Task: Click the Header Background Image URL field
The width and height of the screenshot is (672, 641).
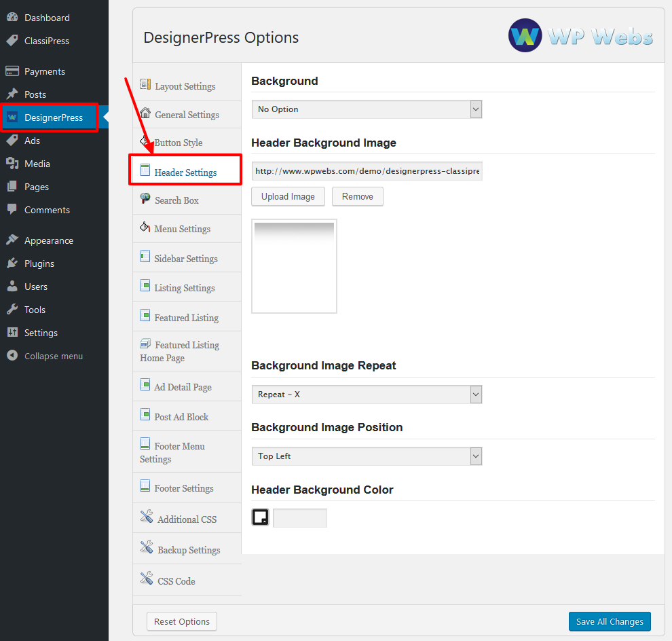Action: pyautogui.click(x=367, y=171)
